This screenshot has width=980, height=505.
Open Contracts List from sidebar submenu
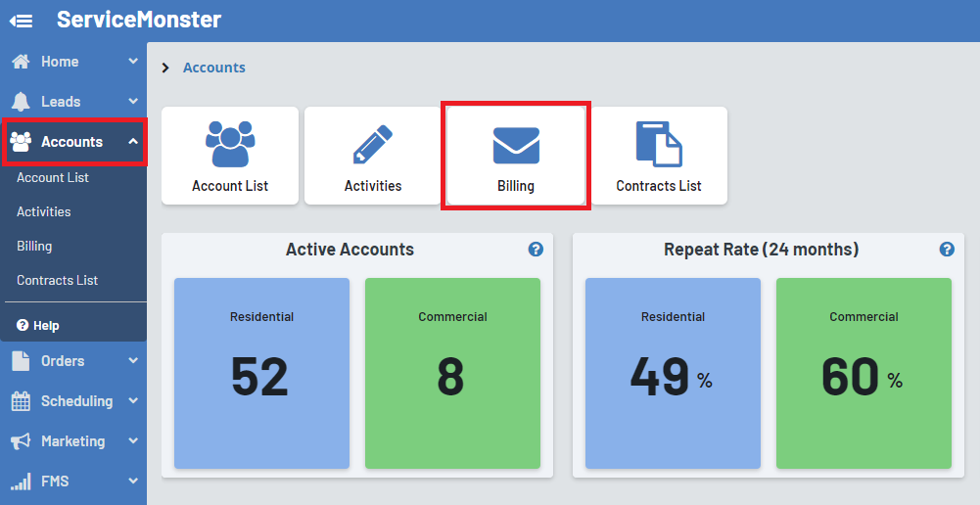58,281
